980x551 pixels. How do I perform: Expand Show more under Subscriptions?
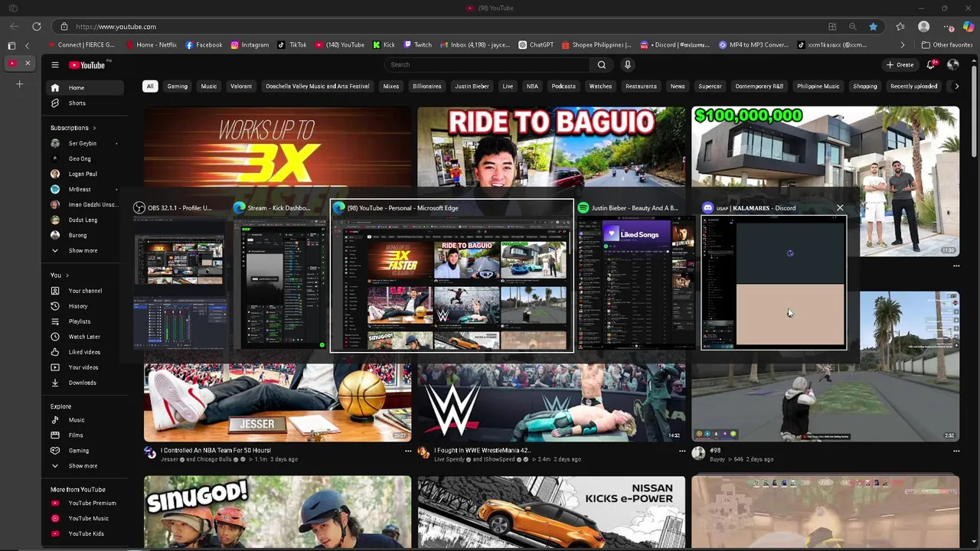pyautogui.click(x=83, y=250)
